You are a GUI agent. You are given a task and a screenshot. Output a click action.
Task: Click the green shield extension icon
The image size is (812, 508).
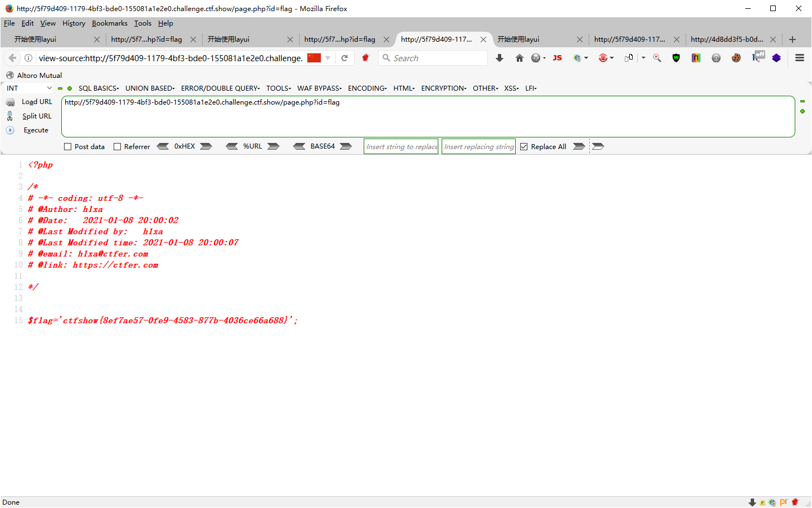[676, 58]
